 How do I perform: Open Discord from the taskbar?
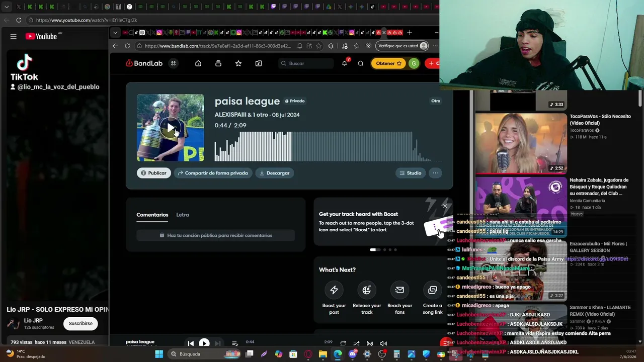point(353,354)
